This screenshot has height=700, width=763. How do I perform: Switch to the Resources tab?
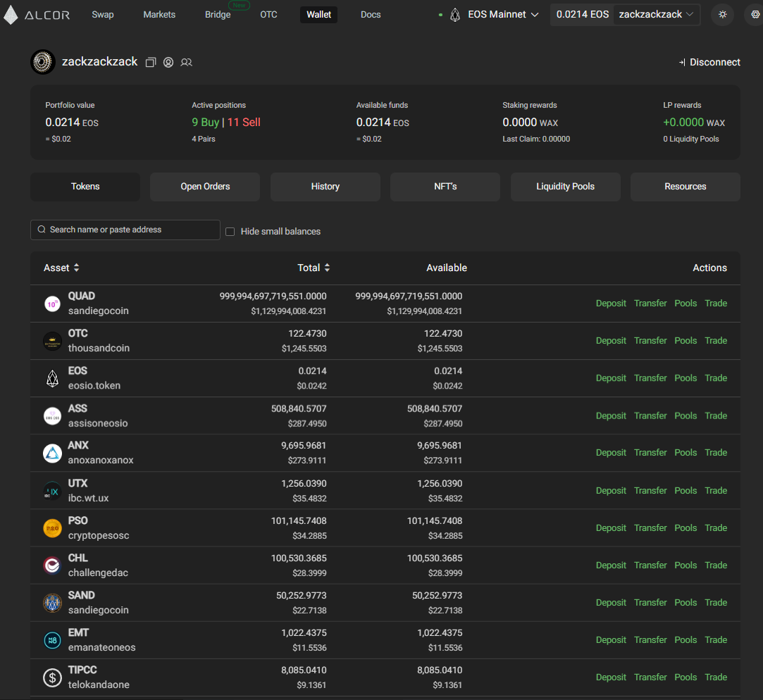tap(685, 187)
